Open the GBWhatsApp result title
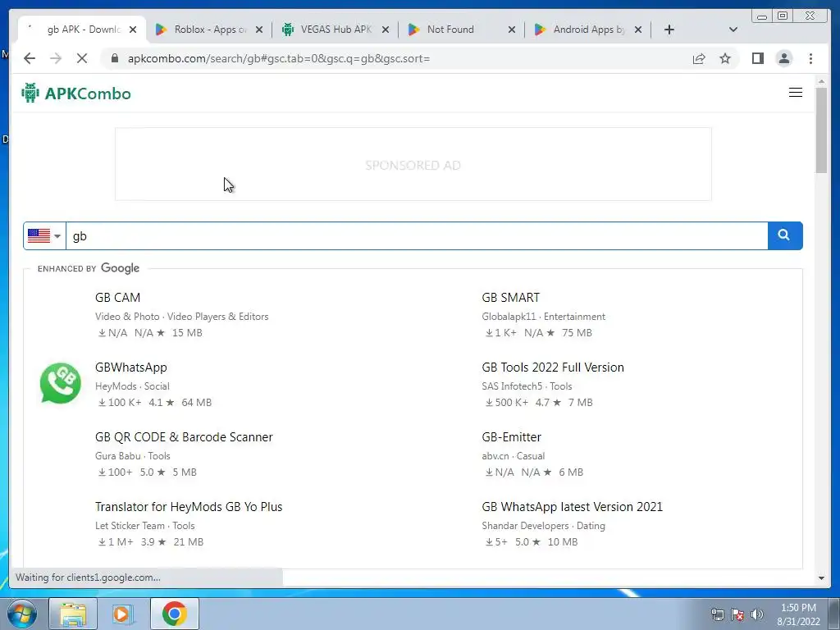 pyautogui.click(x=130, y=367)
